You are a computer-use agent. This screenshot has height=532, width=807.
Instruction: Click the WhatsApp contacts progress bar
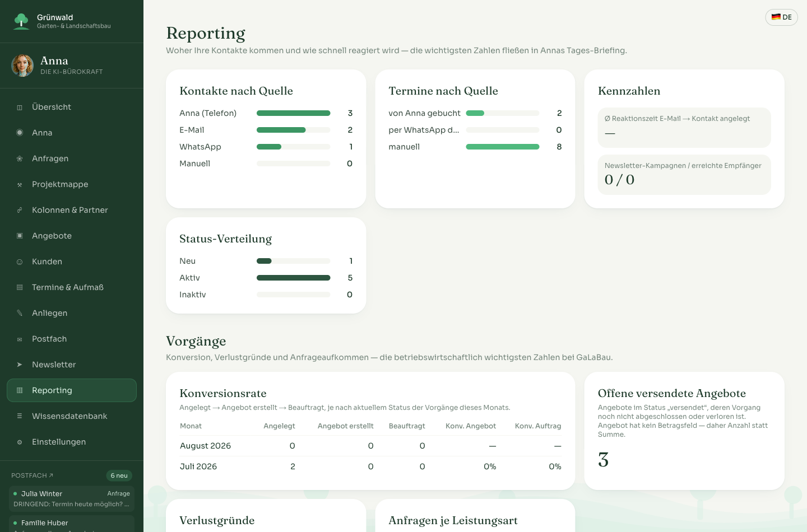[294, 147]
